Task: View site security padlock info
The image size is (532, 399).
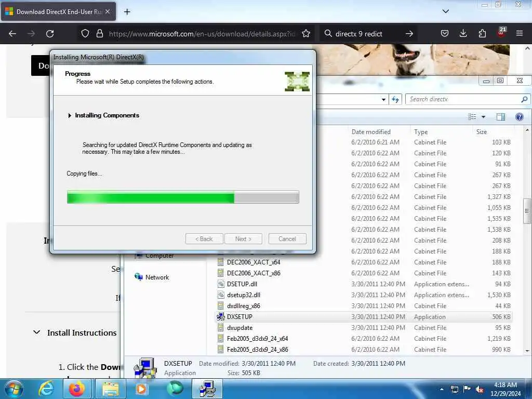Action: (99, 34)
